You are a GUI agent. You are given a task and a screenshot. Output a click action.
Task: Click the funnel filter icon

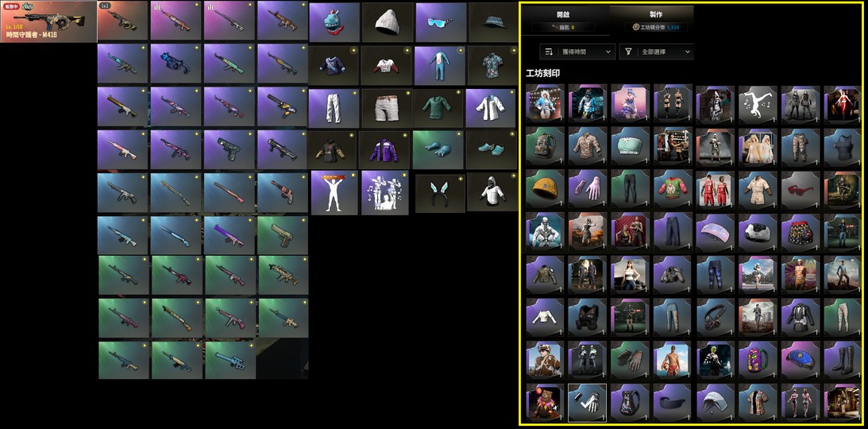[x=628, y=52]
